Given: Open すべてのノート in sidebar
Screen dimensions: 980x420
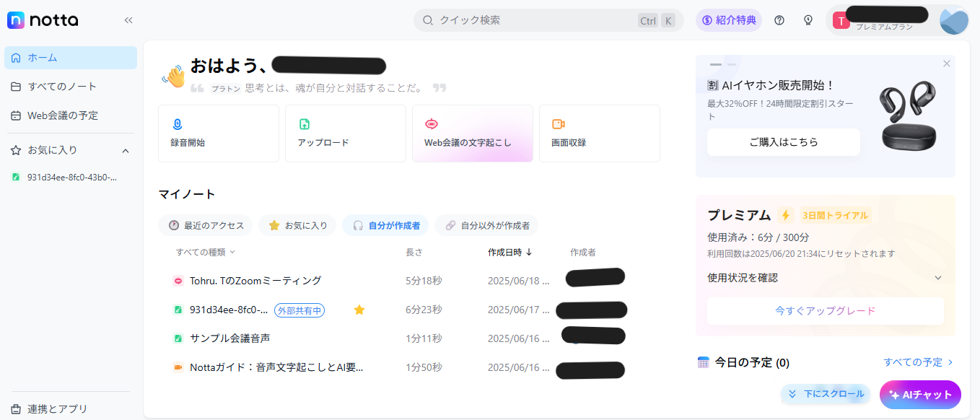Looking at the screenshot, I should click(62, 87).
